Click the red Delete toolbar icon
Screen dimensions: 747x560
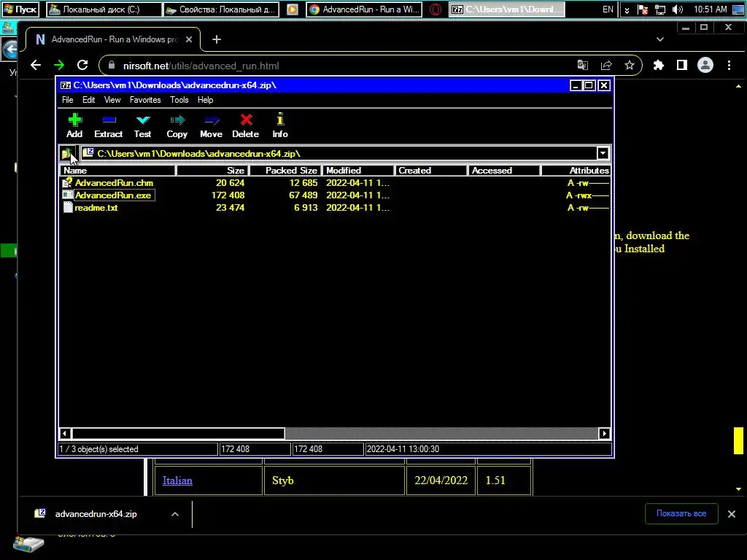coord(245,126)
